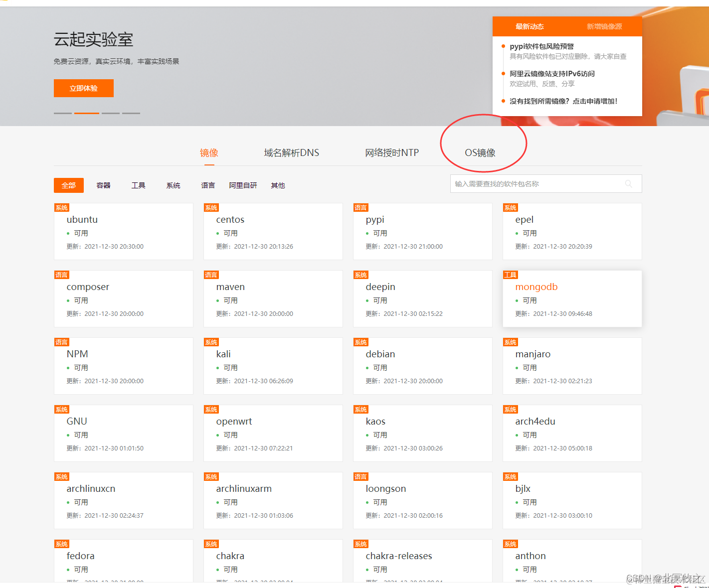
Task: Open the deepin mirror card
Action: point(423,298)
